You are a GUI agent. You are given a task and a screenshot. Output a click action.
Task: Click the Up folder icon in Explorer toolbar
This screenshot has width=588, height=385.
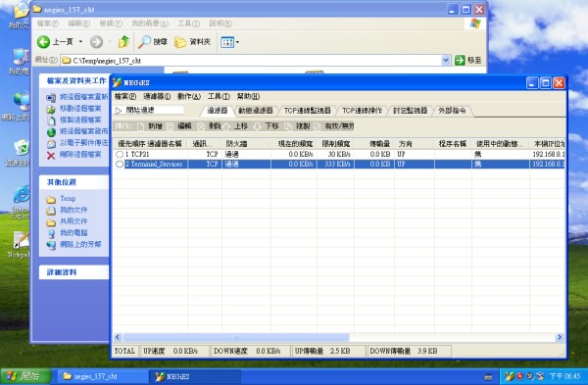click(123, 42)
